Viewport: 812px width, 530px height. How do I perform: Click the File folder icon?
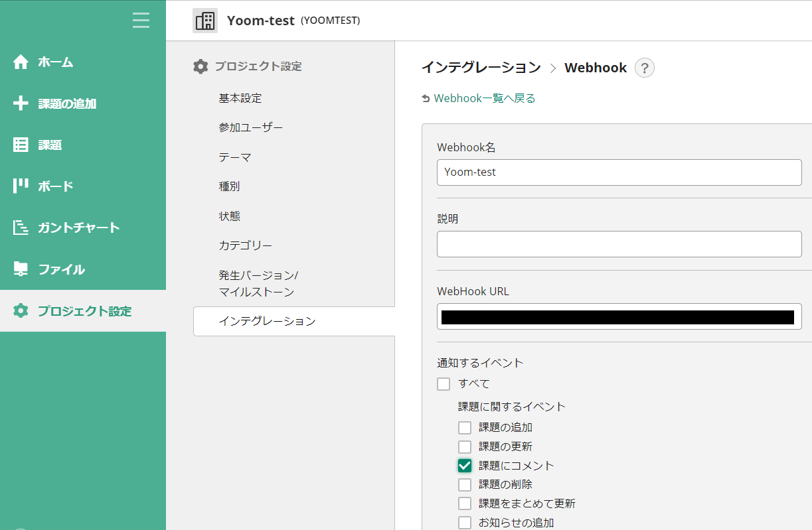(x=21, y=269)
